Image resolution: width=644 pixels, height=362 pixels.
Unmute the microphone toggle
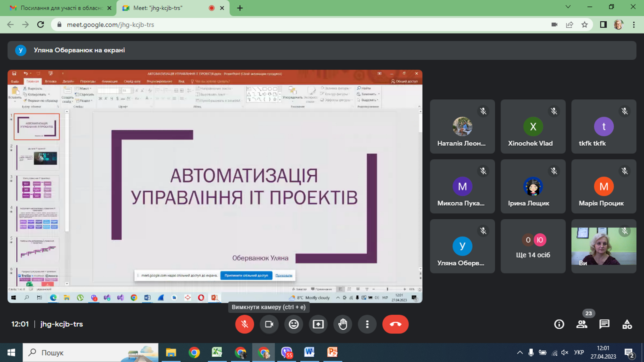coord(245,324)
